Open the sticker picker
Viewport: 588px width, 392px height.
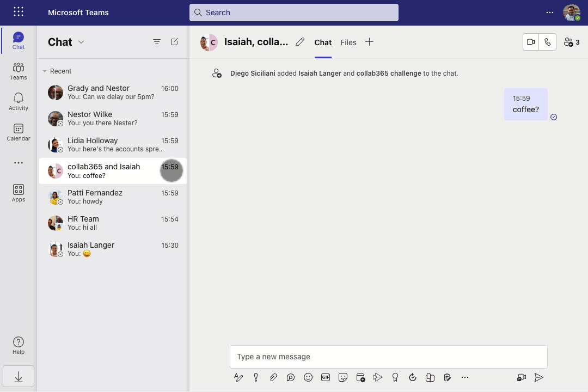(x=343, y=377)
